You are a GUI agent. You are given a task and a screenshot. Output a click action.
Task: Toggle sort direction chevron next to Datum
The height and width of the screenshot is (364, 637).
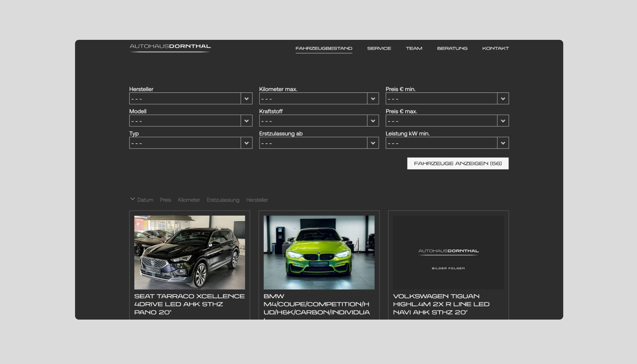click(132, 199)
